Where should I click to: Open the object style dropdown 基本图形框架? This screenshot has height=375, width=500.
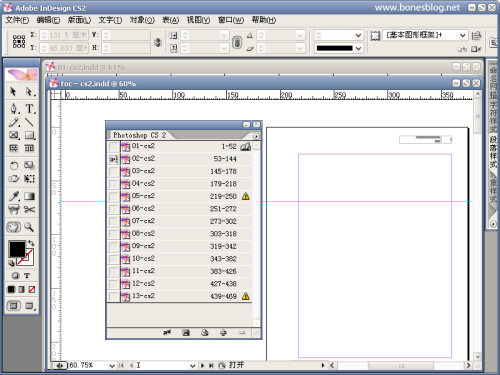pyautogui.click(x=463, y=35)
